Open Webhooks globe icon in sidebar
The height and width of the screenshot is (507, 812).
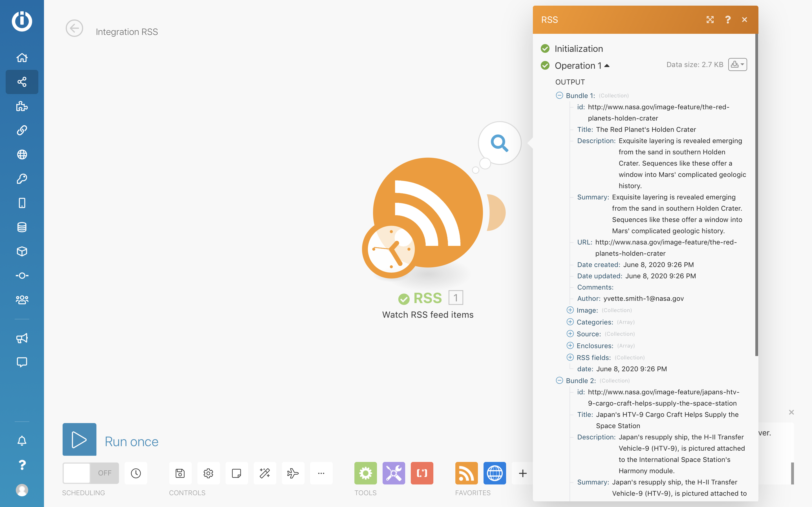(x=22, y=155)
